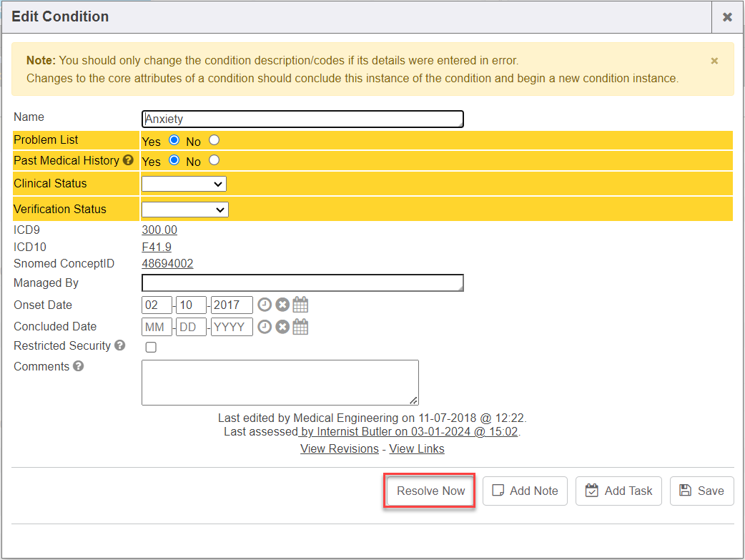Viewport: 745px width, 560px height.
Task: Click the Onset Date clock icon
Action: (x=265, y=305)
